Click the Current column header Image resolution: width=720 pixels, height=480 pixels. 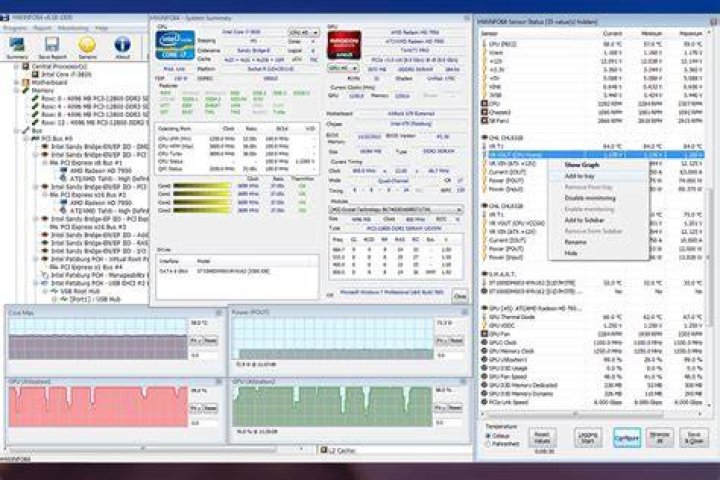[x=612, y=34]
